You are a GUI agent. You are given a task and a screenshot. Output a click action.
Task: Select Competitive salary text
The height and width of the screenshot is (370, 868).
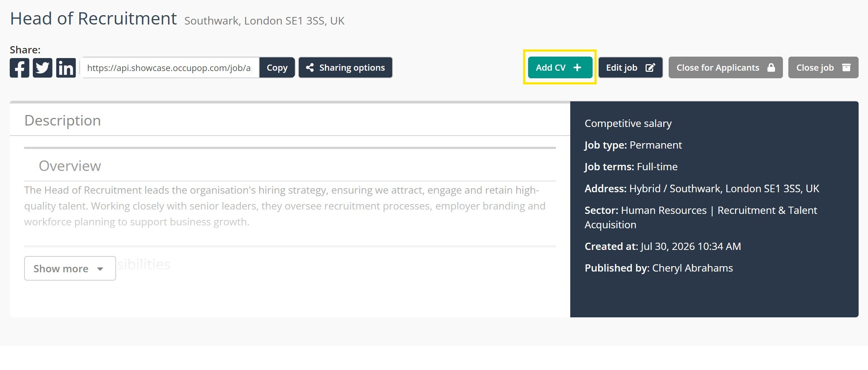[x=628, y=123]
